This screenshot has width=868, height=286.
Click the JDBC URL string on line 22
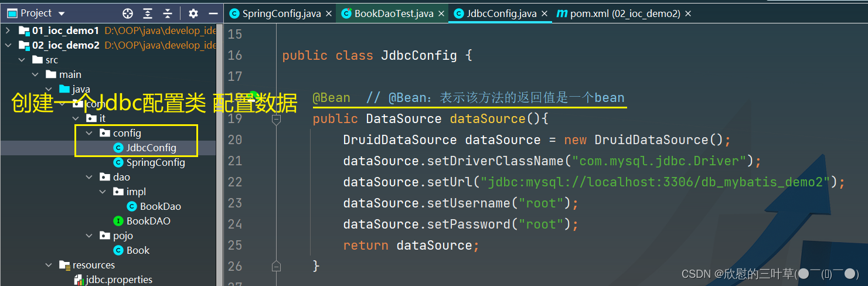point(655,182)
